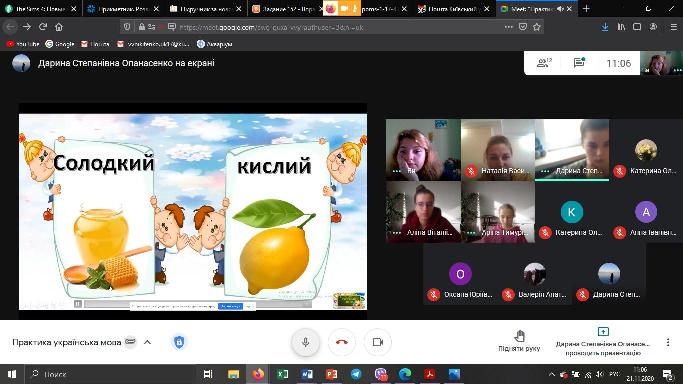The width and height of the screenshot is (683, 384).
Task: Hang up with the red phone button
Action: click(x=342, y=342)
